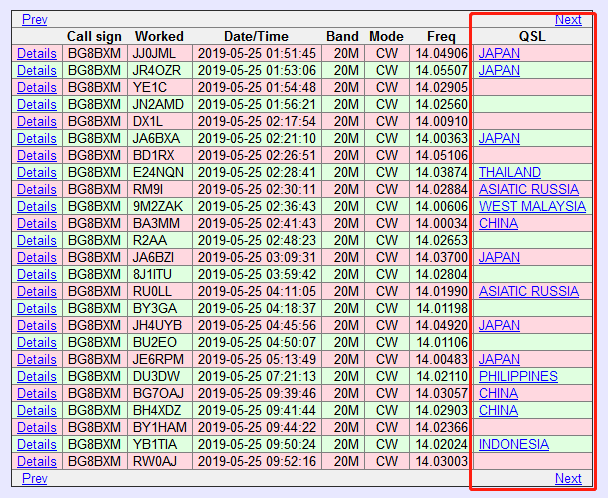
Task: Click the top Prev link
Action: tap(35, 19)
